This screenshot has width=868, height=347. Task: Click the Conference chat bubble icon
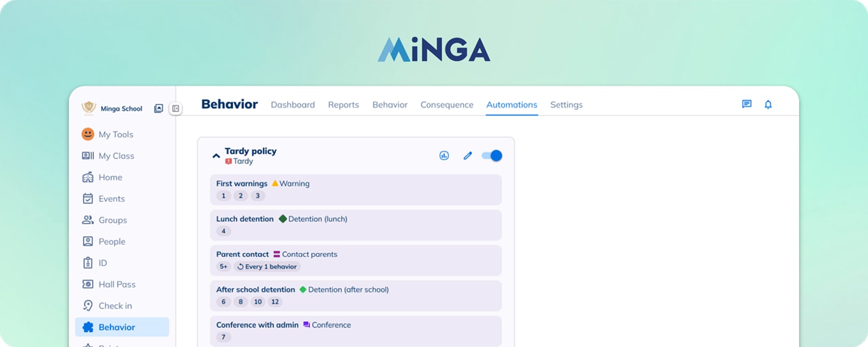click(306, 325)
